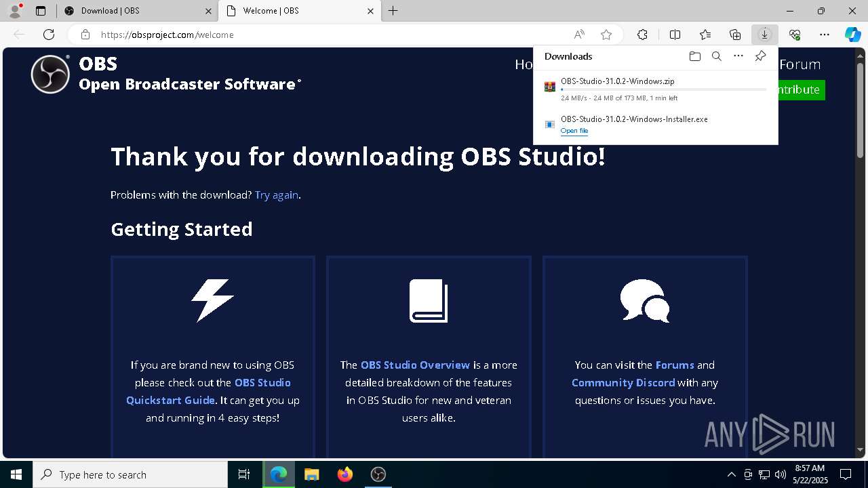
Task: Open the Favorites list icon
Action: tap(705, 35)
